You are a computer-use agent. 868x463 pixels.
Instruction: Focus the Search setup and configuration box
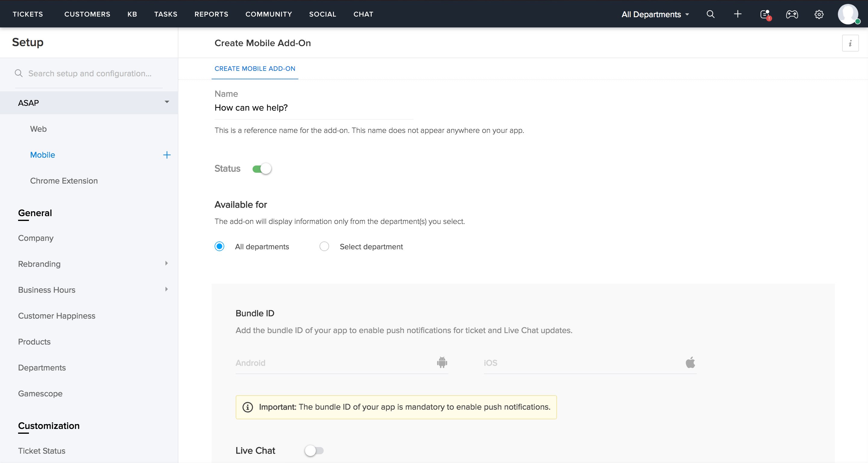[x=90, y=74]
